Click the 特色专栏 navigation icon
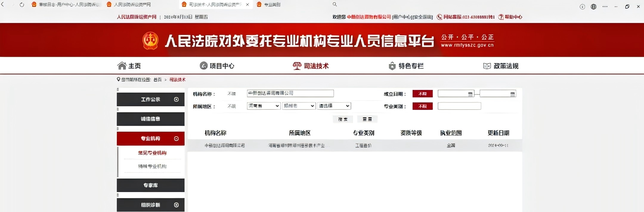The height and width of the screenshot is (212, 644). (x=392, y=66)
